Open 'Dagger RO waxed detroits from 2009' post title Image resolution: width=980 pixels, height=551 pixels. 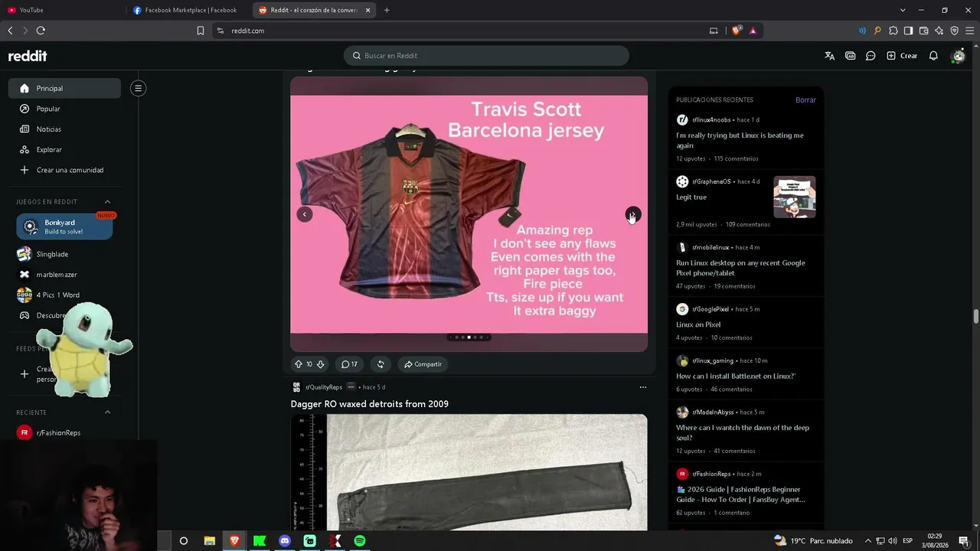[369, 404]
